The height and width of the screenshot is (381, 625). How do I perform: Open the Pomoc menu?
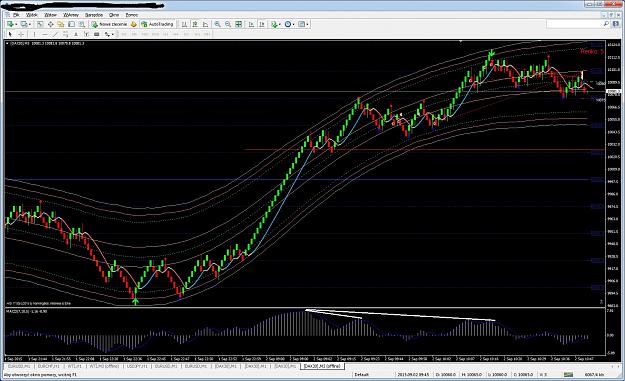(x=132, y=15)
